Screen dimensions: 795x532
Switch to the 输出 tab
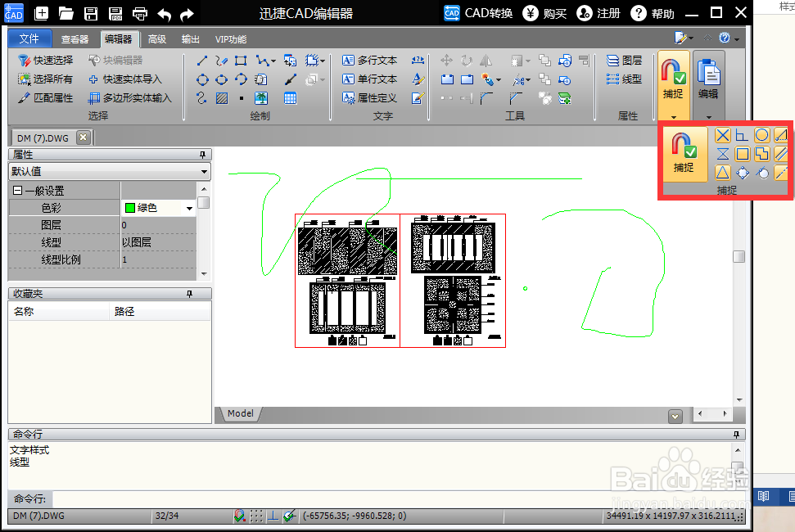point(191,39)
